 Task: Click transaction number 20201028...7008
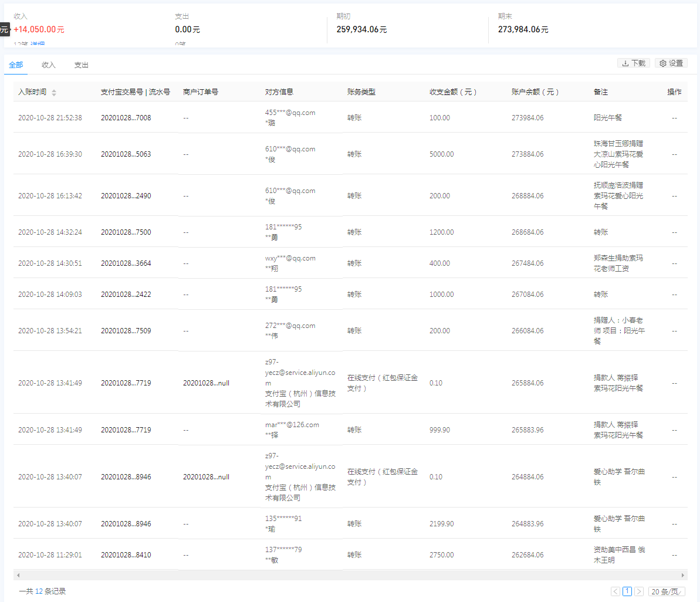(126, 118)
